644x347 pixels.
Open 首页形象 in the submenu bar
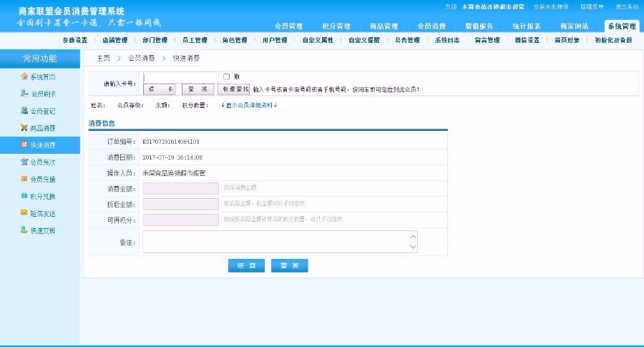[567, 40]
